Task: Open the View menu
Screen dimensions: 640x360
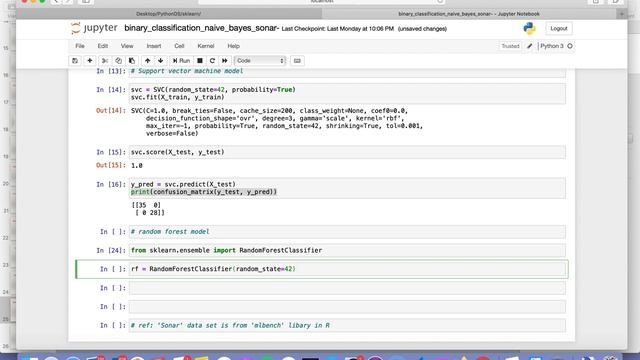Action: [x=127, y=46]
